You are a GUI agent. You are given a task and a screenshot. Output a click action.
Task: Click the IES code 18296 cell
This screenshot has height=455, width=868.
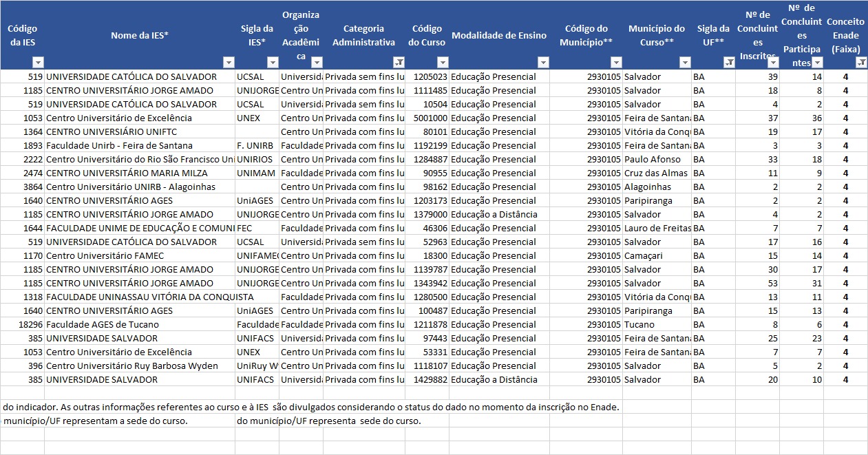[23, 324]
